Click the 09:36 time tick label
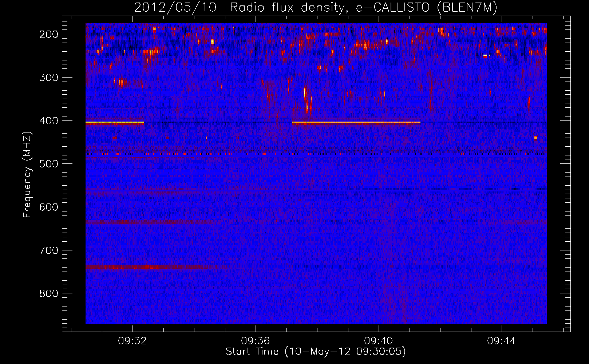This screenshot has height=364, width=589. pyautogui.click(x=256, y=341)
